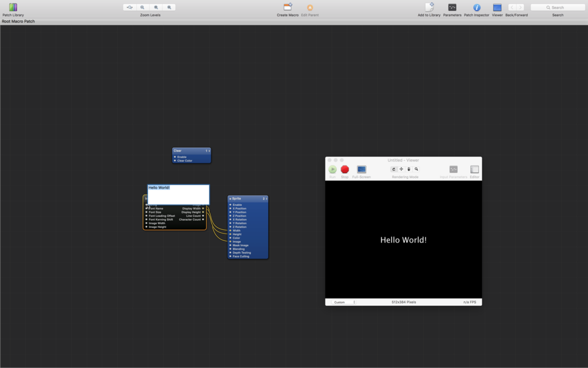Select the Sprite patch title bar
This screenshot has height=368, width=588.
248,198
